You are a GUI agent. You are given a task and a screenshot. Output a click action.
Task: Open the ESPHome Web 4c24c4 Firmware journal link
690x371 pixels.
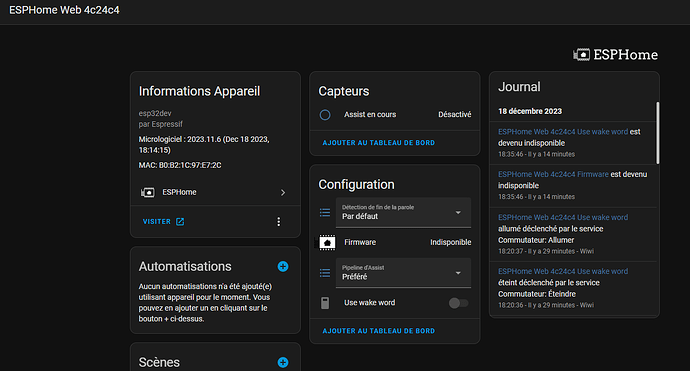click(553, 174)
